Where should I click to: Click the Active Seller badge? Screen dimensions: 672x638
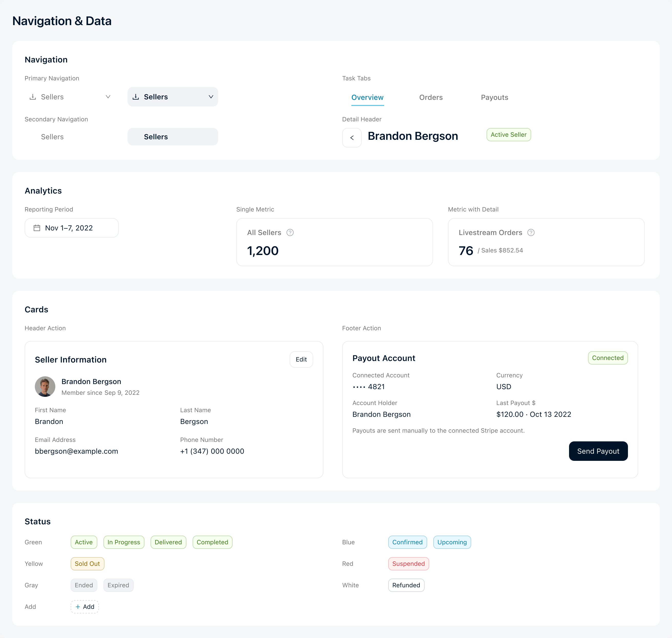click(508, 135)
